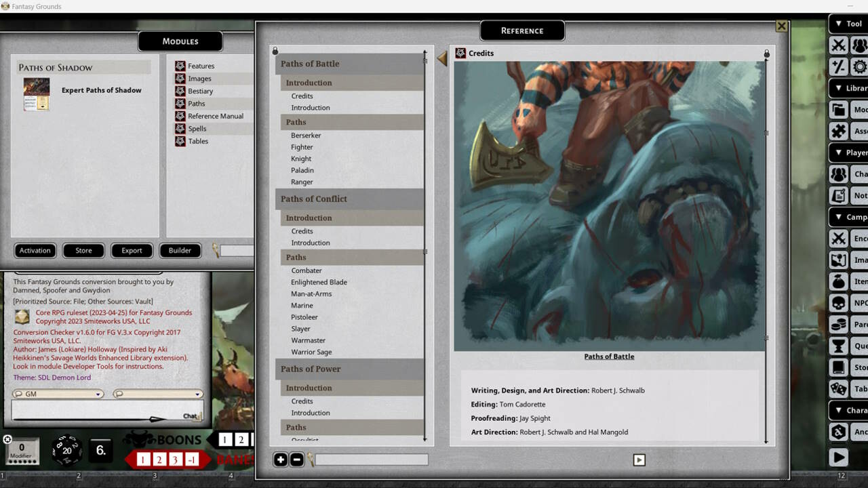Select the Spells book icon
This screenshot has height=488, width=868.
coord(180,129)
